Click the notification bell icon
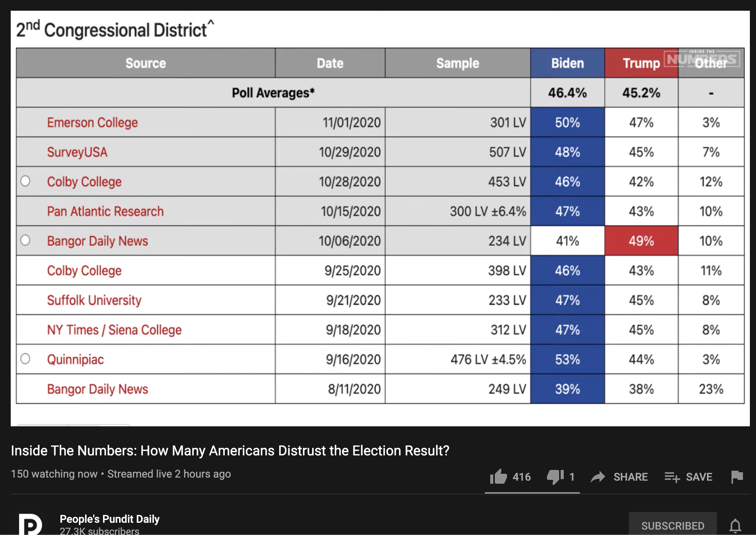756x535 pixels. pyautogui.click(x=735, y=526)
